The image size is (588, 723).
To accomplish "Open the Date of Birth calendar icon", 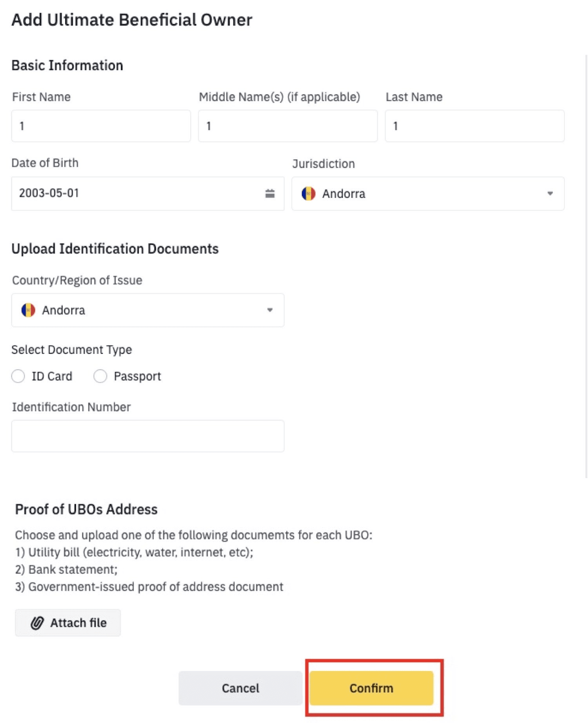I will (270, 193).
